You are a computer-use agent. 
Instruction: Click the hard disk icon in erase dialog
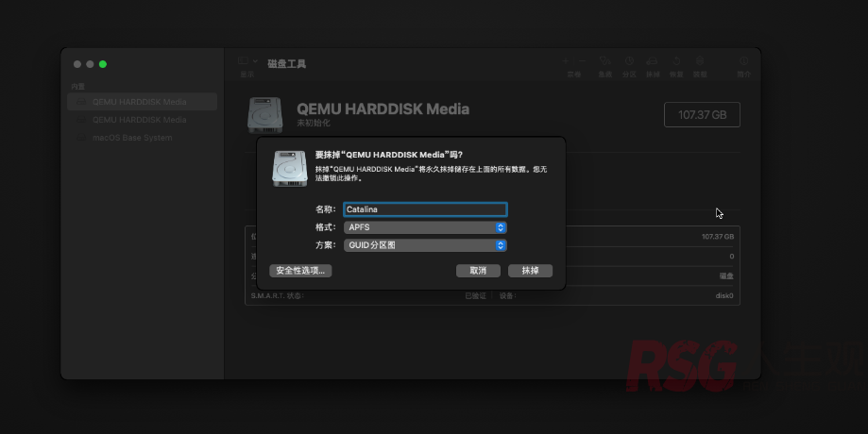pos(290,169)
